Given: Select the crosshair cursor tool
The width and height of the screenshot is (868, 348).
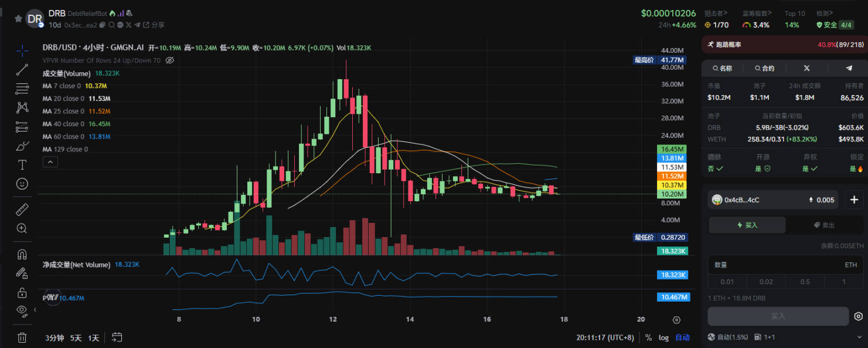Looking at the screenshot, I should pos(22,51).
